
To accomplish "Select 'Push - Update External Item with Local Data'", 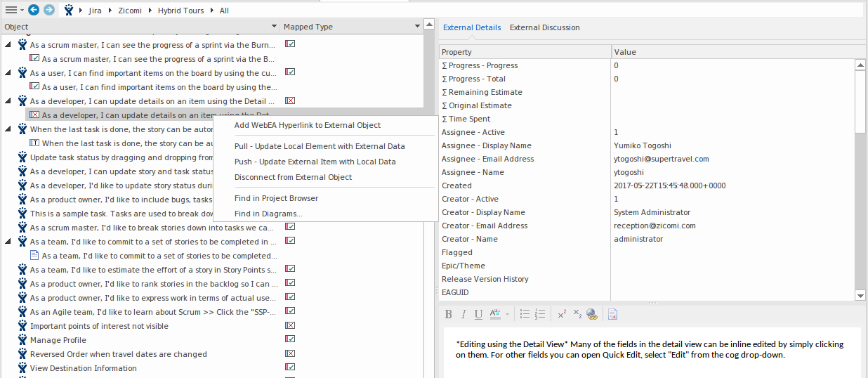I will point(315,162).
